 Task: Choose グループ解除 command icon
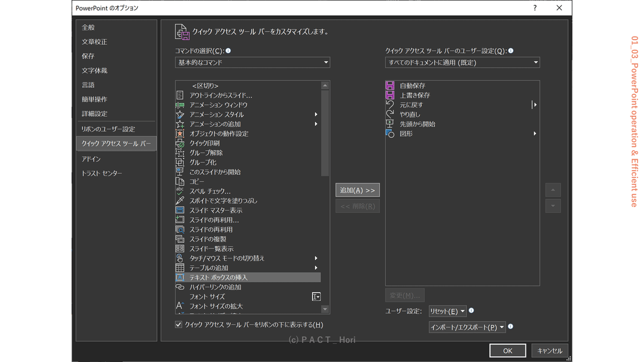point(180,153)
